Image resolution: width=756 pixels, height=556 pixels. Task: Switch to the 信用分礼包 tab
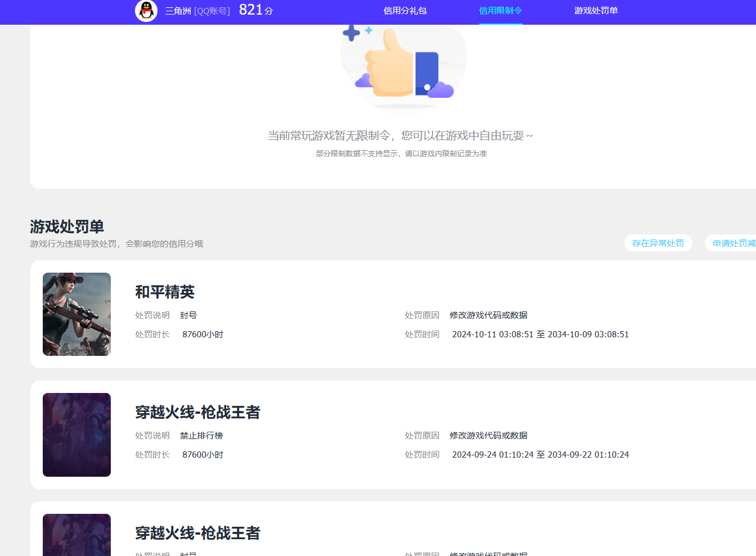(x=404, y=11)
